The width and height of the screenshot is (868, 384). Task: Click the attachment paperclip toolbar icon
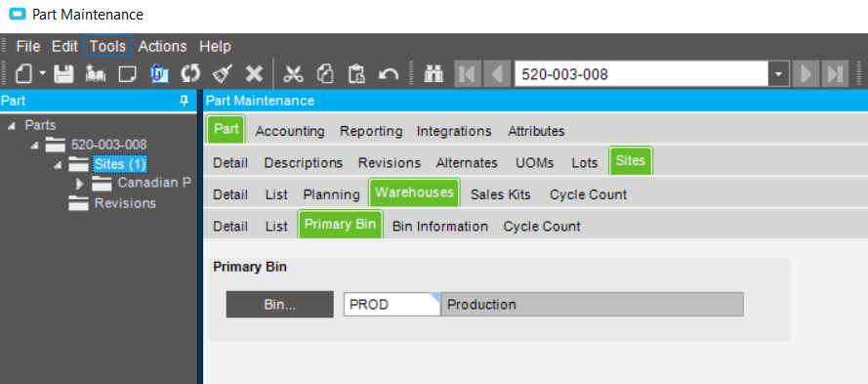click(x=159, y=73)
